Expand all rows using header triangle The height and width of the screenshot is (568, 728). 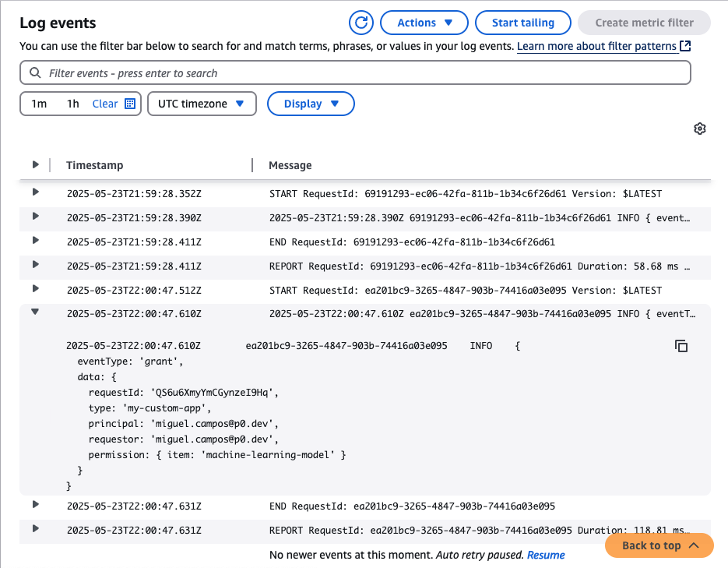click(35, 165)
